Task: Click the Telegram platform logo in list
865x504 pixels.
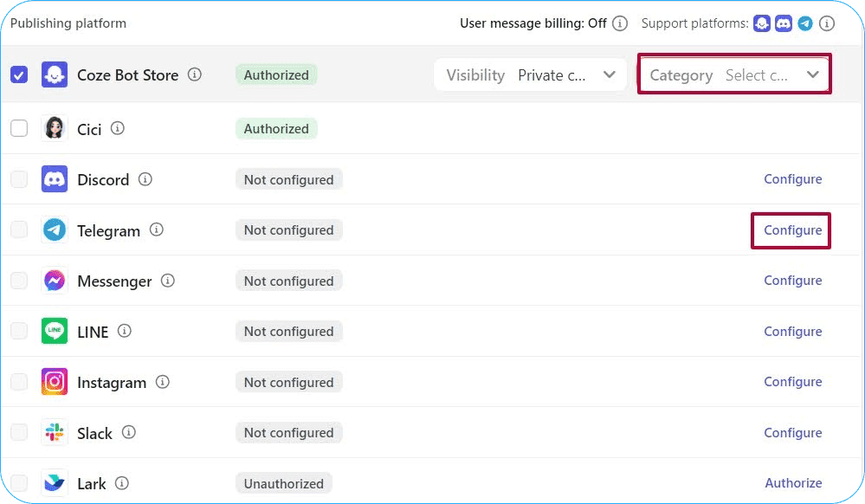Action: pyautogui.click(x=54, y=230)
